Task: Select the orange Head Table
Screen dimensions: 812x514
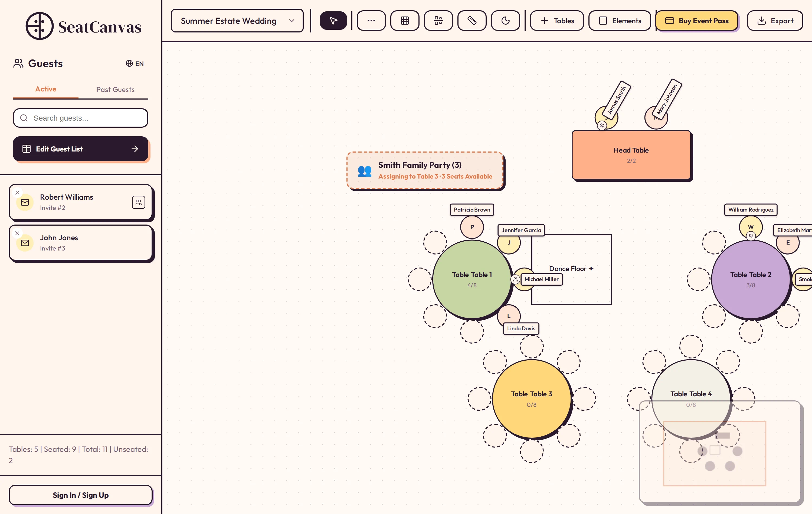Action: (x=631, y=155)
